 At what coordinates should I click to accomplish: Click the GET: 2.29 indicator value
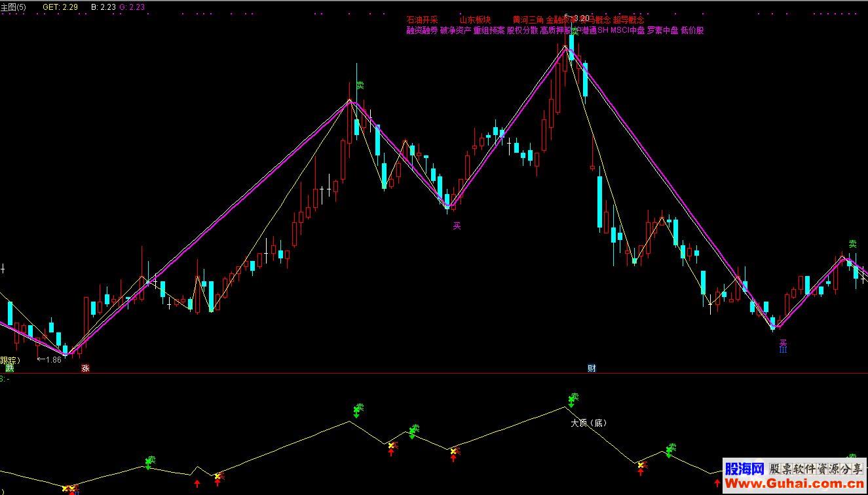click(x=60, y=7)
